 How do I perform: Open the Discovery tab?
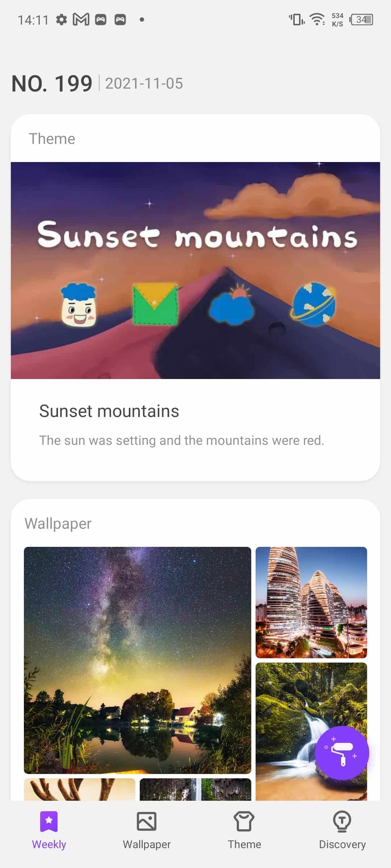click(342, 830)
